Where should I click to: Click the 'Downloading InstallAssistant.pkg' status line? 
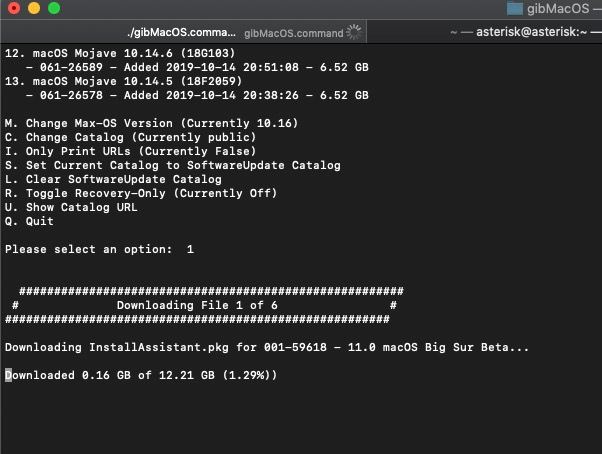[x=267, y=347]
